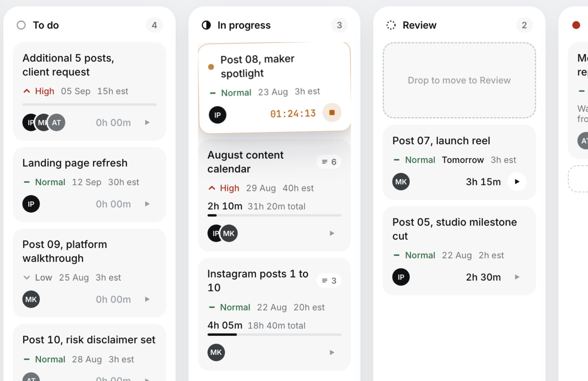Screen dimensions: 588x381
Task: Open subtask list badge showing 3
Action: point(329,281)
